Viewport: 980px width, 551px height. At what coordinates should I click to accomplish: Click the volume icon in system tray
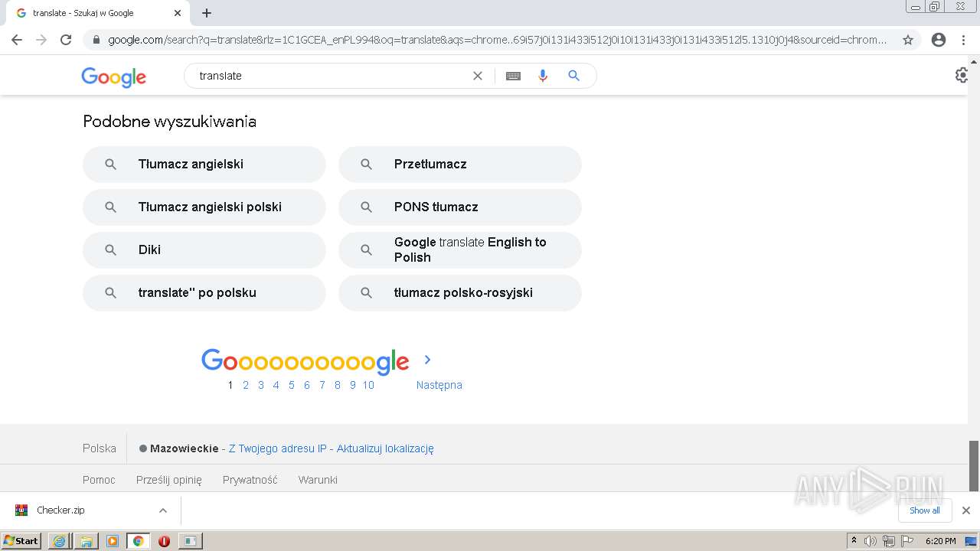tap(871, 541)
